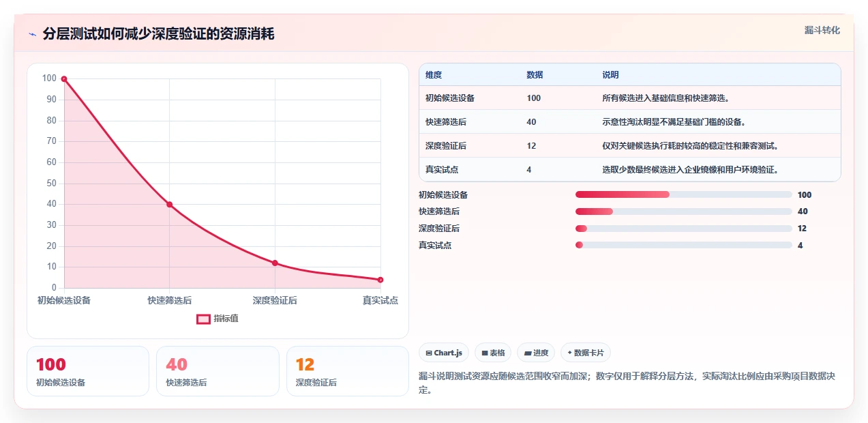
Task: Click the chart data point at value 12
Action: [275, 263]
